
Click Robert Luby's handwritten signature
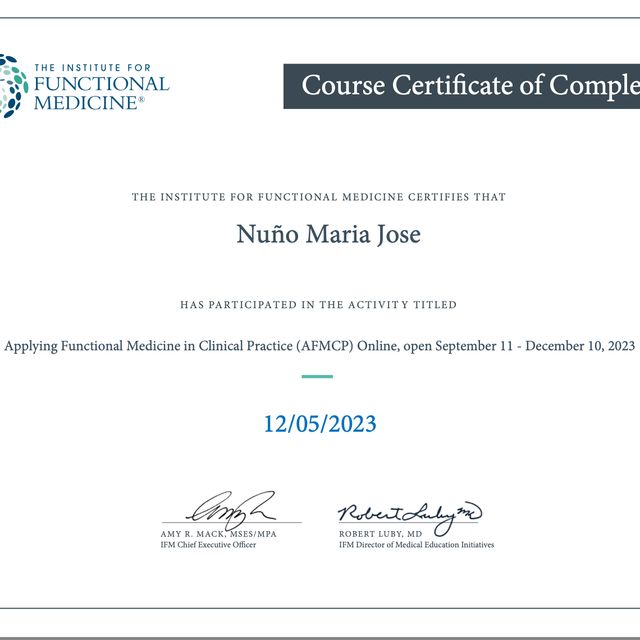pyautogui.click(x=409, y=517)
